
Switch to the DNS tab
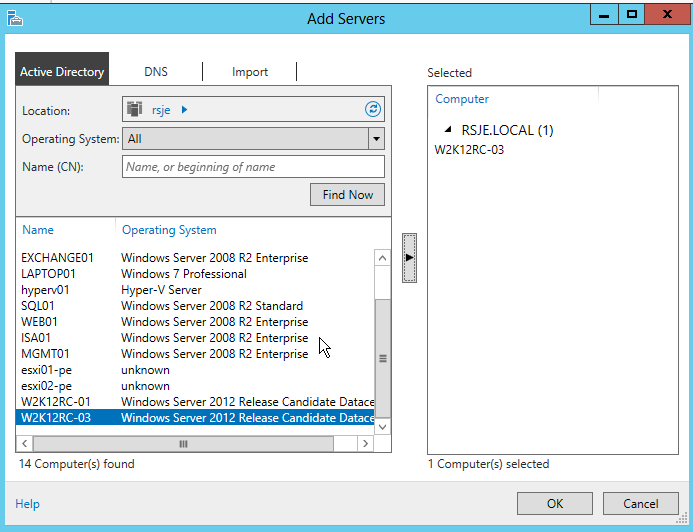point(156,72)
